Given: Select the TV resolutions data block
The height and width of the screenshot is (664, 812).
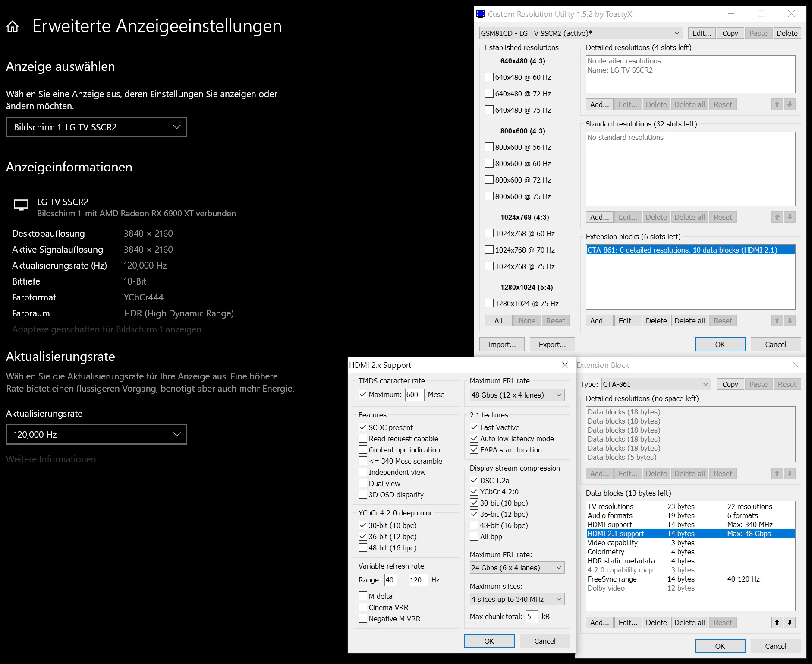Looking at the screenshot, I should tap(690, 506).
